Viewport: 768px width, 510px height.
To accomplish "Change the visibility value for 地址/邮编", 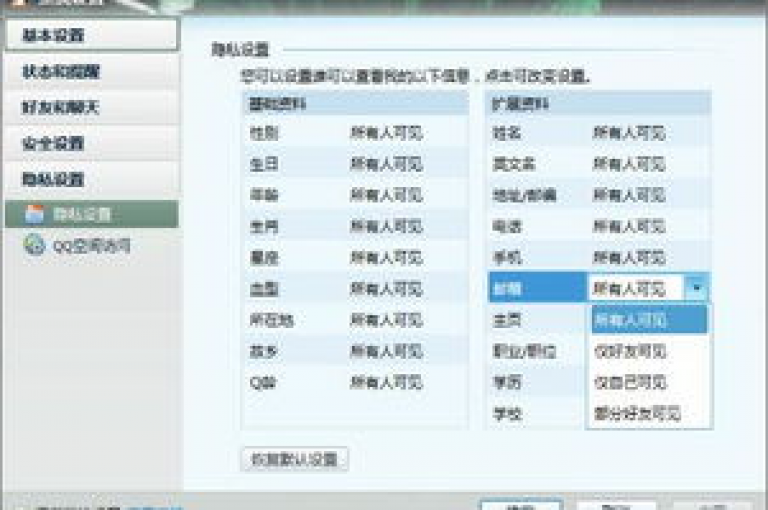I will [x=629, y=195].
